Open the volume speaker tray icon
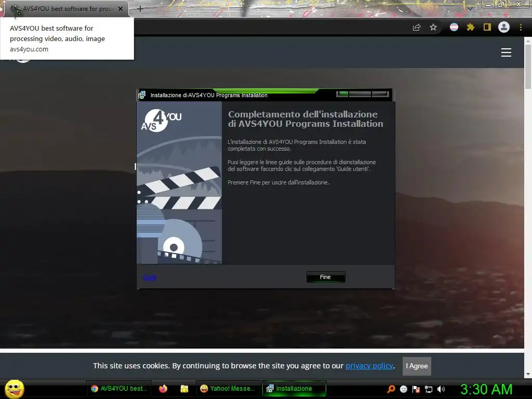The image size is (532, 399). click(441, 389)
